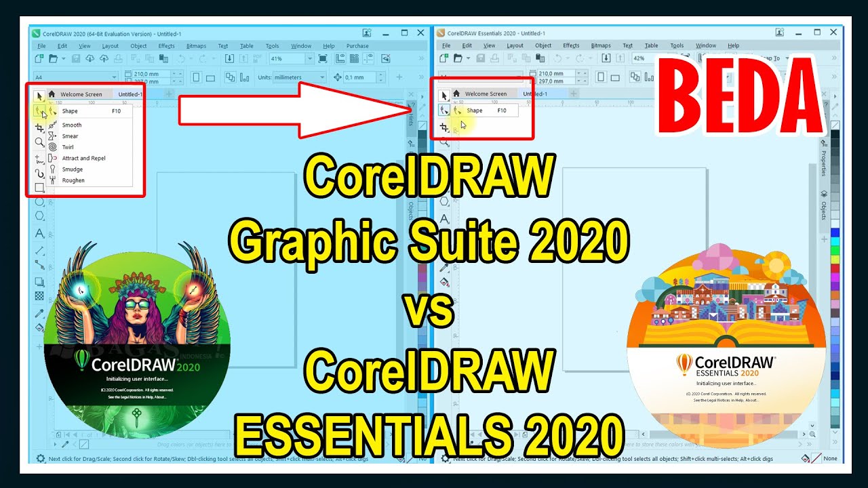Select the Zoom tool in left CorelDRAW toolbox
Image resolution: width=868 pixels, height=488 pixels.
(39, 142)
